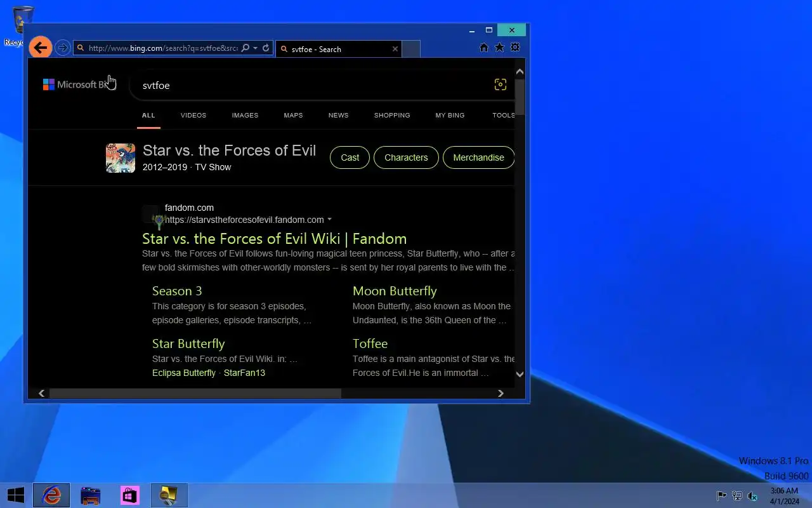
Task: Click the Star vs. the Forces of Evil thumbnail
Action: 121,158
